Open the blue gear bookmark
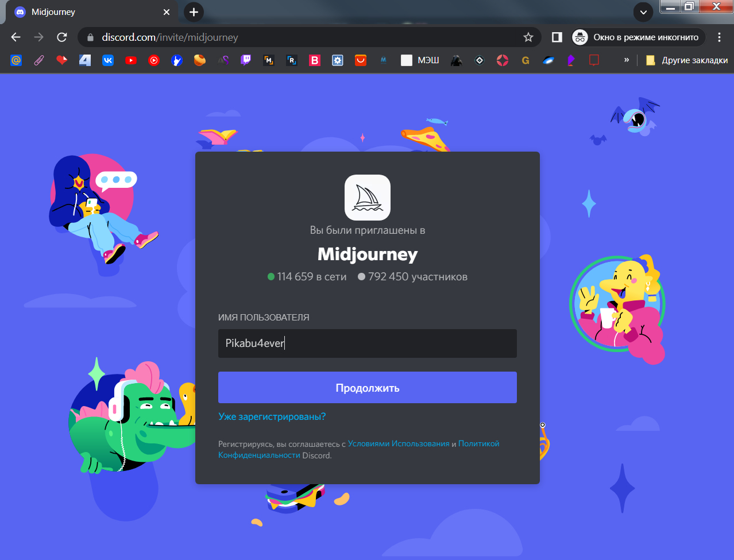This screenshot has width=734, height=560. tap(338, 60)
